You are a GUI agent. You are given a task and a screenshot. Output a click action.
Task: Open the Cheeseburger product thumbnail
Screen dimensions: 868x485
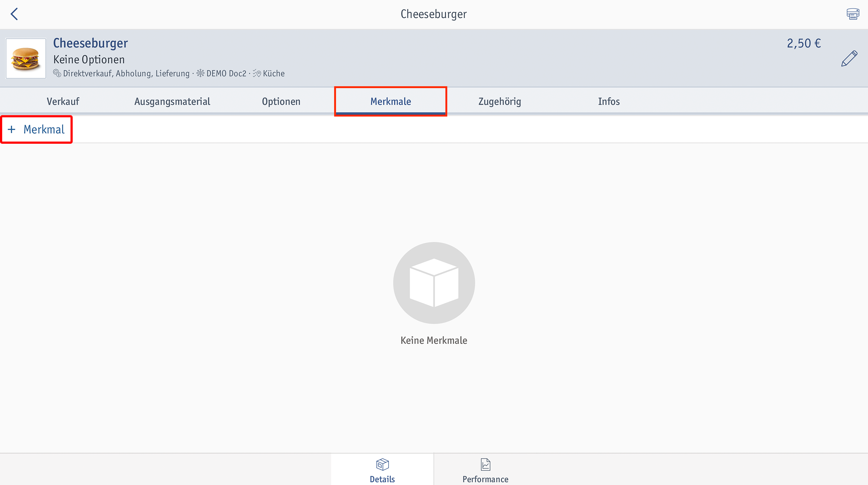point(26,58)
